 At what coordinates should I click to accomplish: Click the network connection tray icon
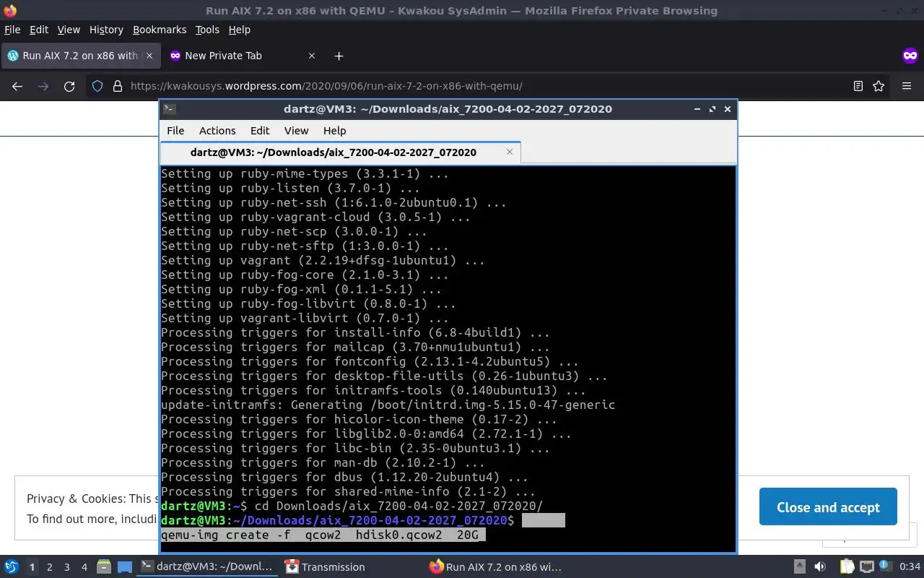pyautogui.click(x=866, y=567)
